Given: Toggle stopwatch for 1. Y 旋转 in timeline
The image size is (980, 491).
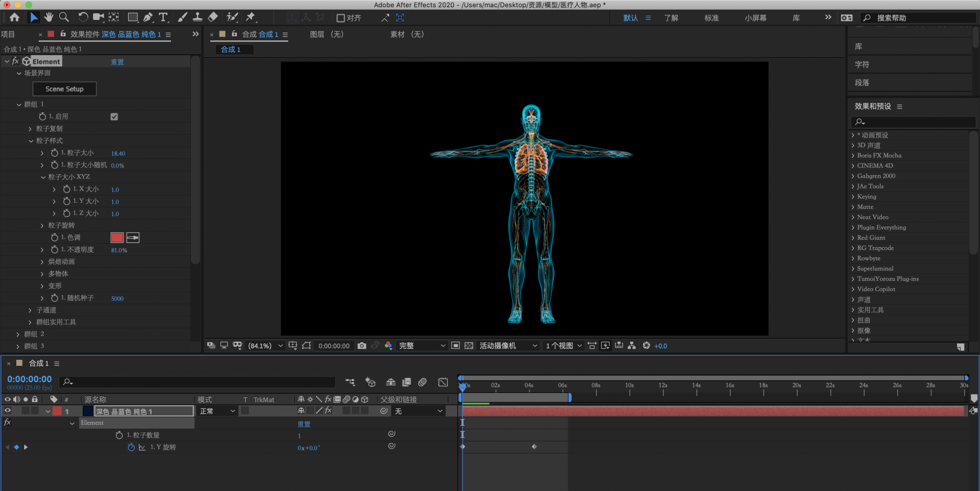Looking at the screenshot, I should [x=131, y=447].
